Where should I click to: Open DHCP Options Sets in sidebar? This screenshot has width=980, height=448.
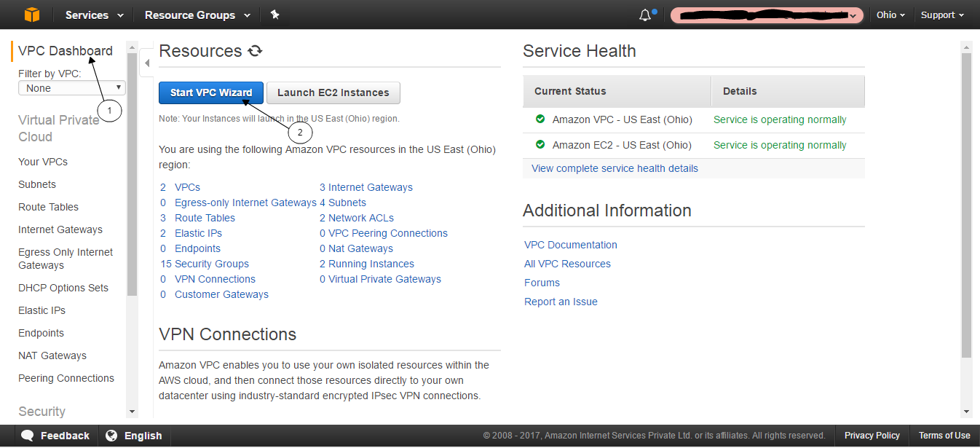coord(63,288)
